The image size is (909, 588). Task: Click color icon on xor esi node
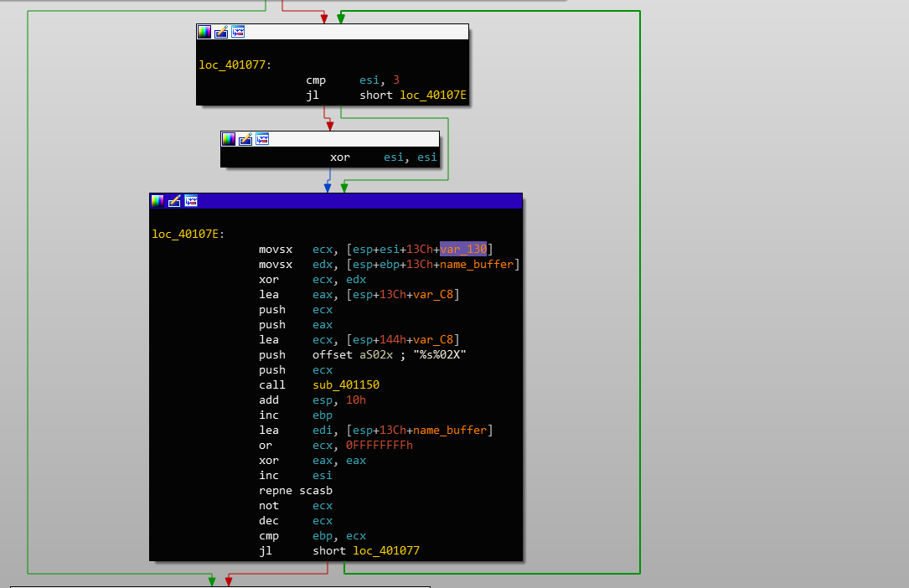point(229,139)
